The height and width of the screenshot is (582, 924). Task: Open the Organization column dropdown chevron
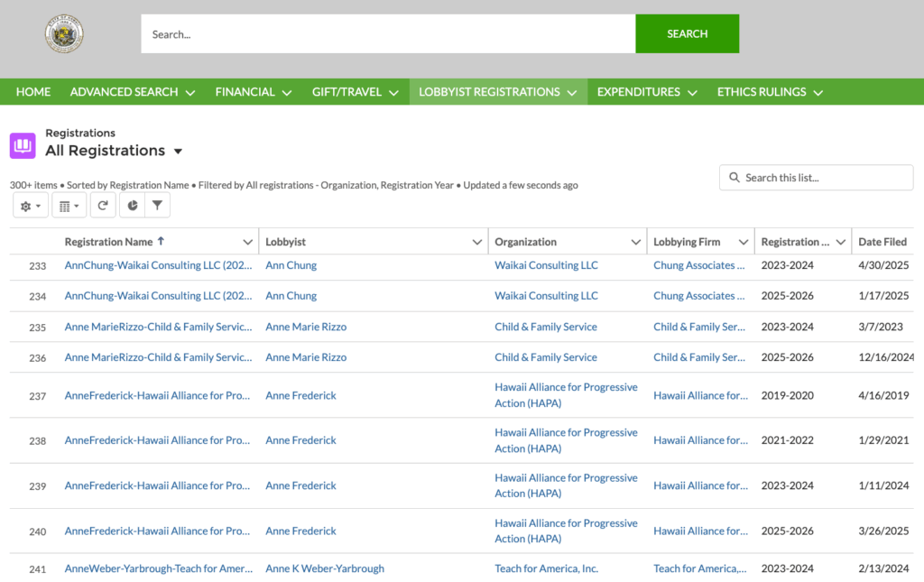click(636, 242)
